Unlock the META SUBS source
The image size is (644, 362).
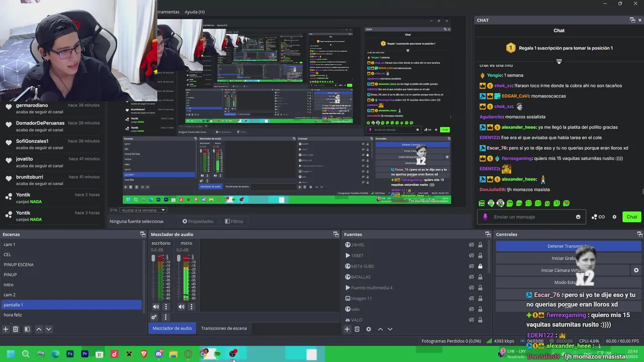(480, 266)
